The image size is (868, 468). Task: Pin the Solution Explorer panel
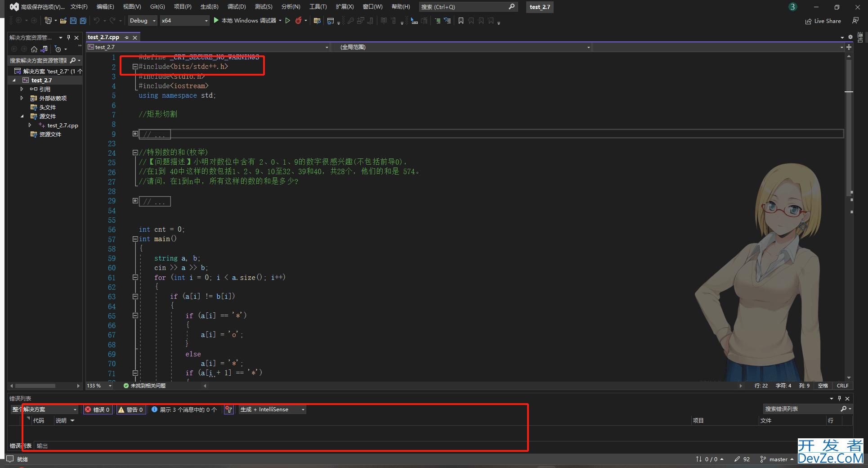point(68,37)
